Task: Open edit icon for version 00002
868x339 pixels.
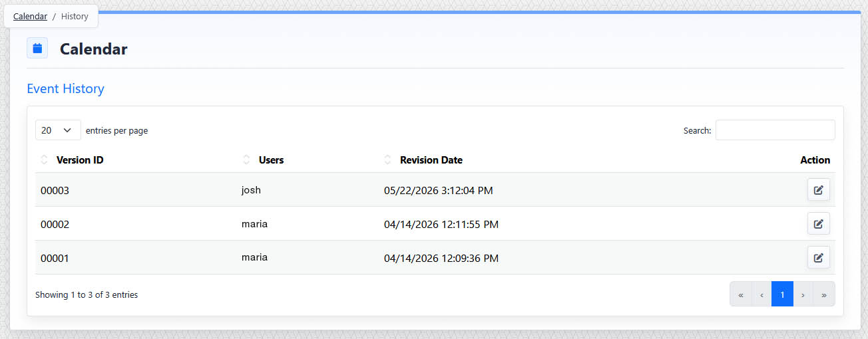Action: tap(818, 223)
